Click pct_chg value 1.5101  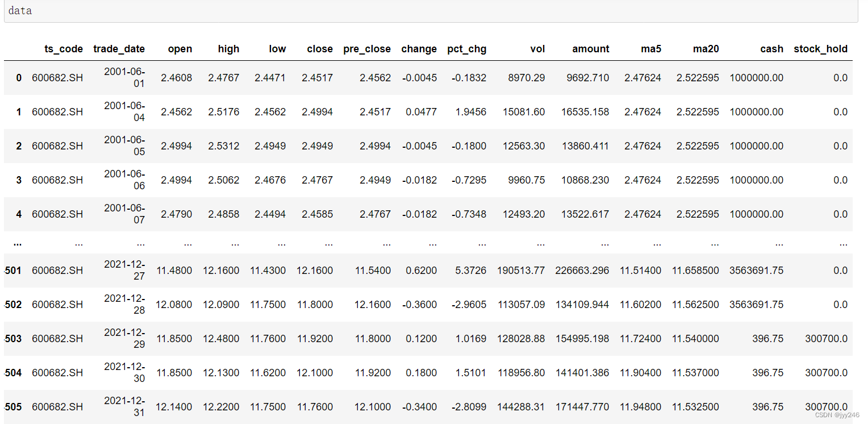pyautogui.click(x=471, y=373)
